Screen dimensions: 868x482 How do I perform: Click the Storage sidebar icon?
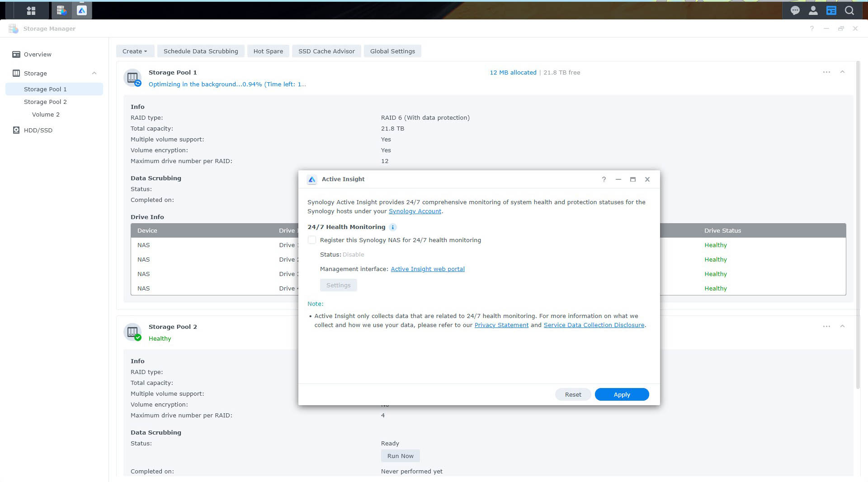tap(16, 73)
